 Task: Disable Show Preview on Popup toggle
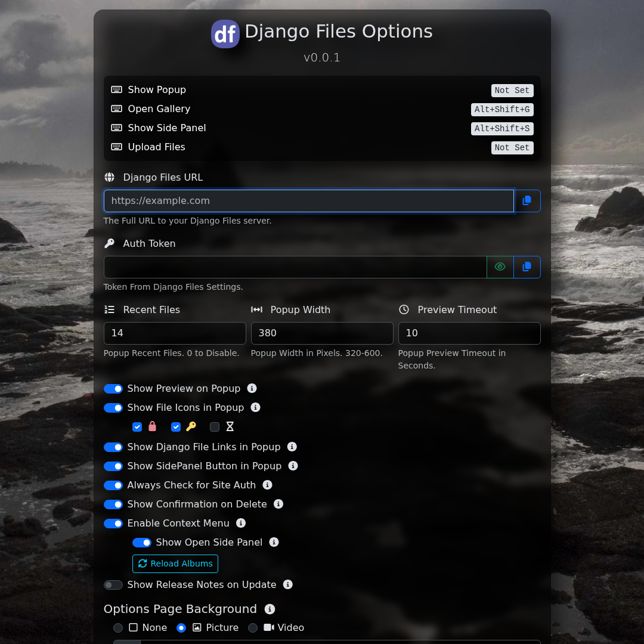tap(113, 389)
